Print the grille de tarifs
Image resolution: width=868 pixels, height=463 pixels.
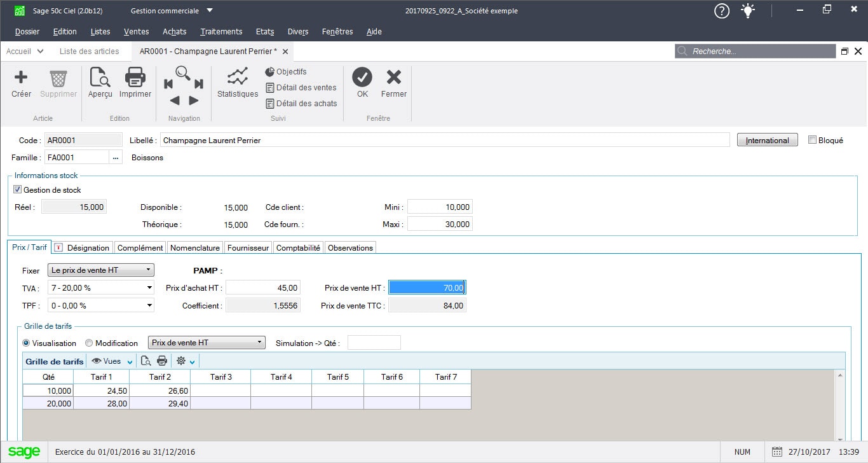[163, 360]
